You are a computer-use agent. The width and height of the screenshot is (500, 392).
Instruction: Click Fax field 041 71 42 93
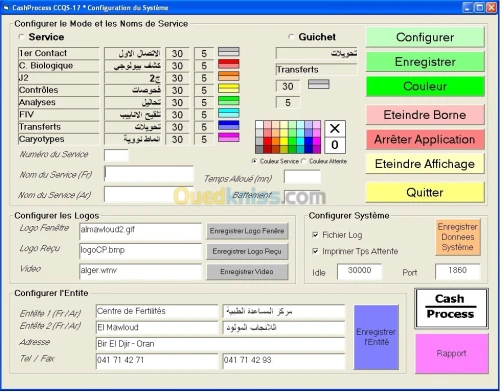[x=284, y=361]
